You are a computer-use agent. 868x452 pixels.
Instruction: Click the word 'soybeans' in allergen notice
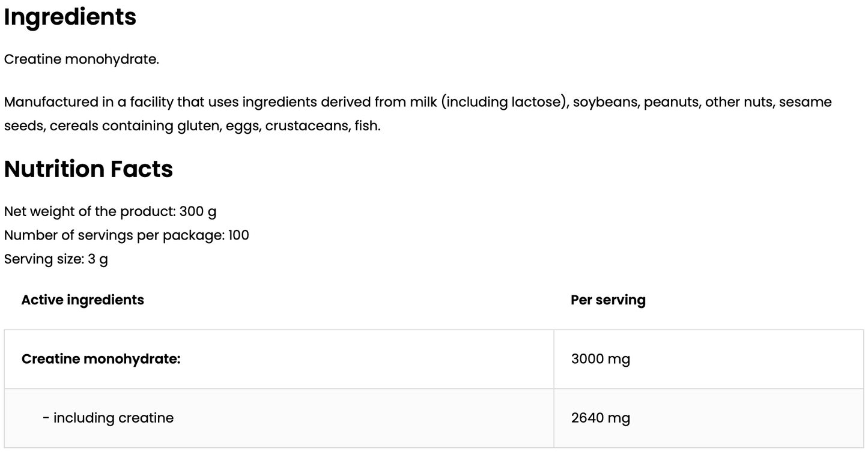point(605,102)
